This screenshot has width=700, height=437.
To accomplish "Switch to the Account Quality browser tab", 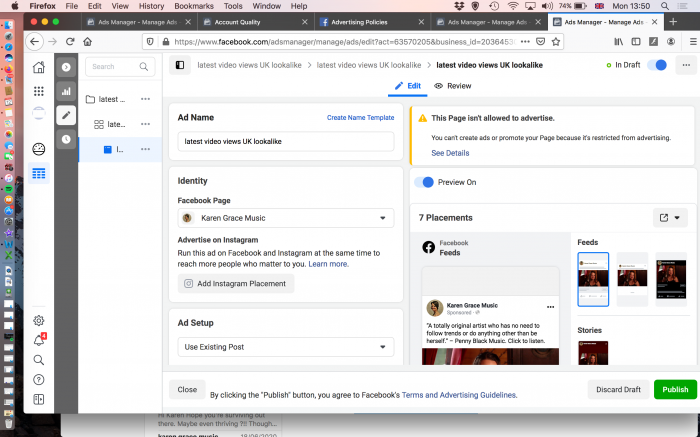I will coord(255,22).
